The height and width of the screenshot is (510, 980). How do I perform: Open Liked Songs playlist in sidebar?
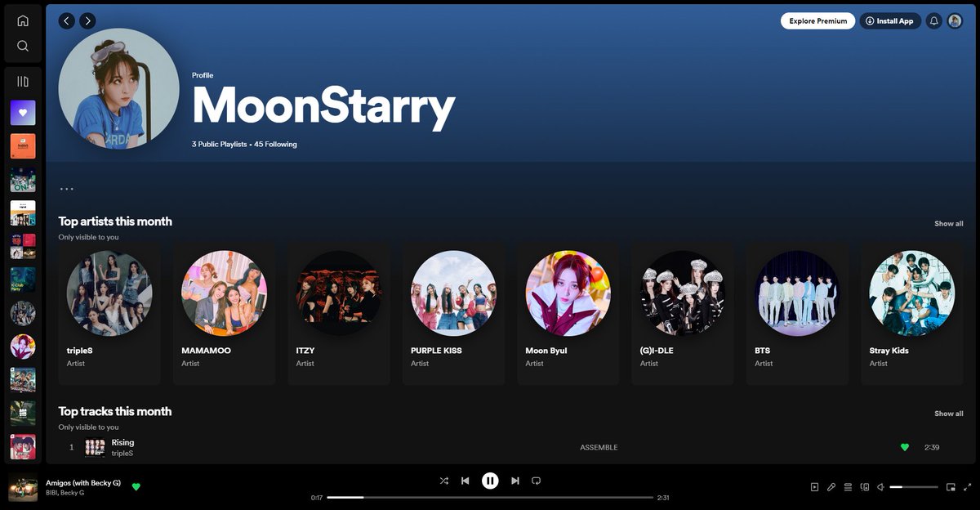pos(23,112)
